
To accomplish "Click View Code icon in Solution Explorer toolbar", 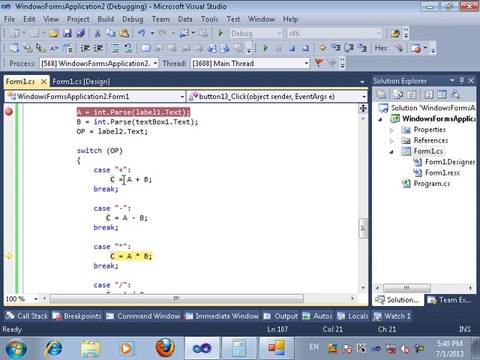I will [429, 95].
